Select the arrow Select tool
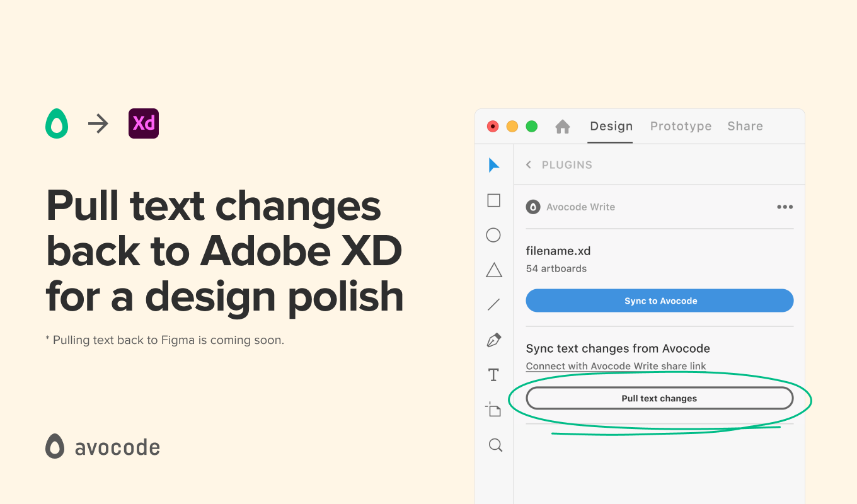The height and width of the screenshot is (504, 857). tap(494, 165)
